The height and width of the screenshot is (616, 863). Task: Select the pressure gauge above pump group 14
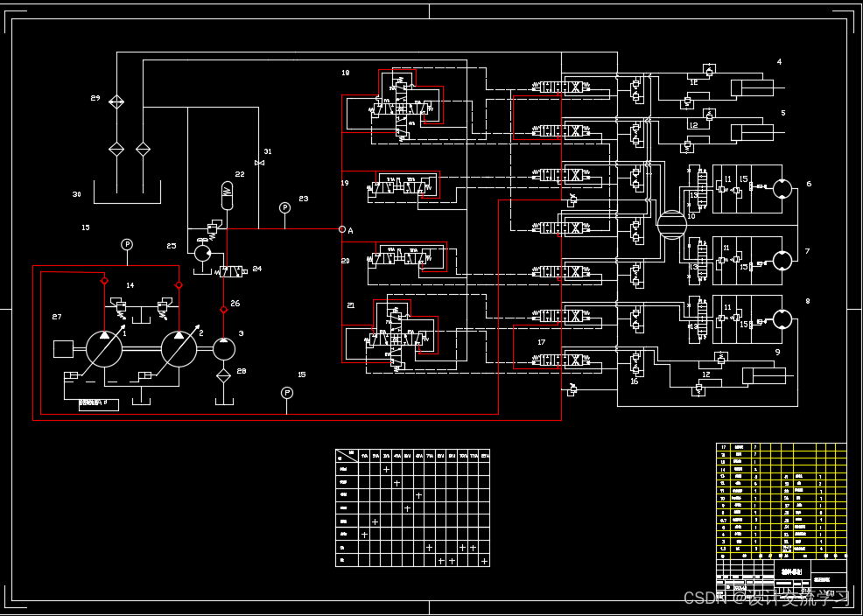click(x=127, y=243)
